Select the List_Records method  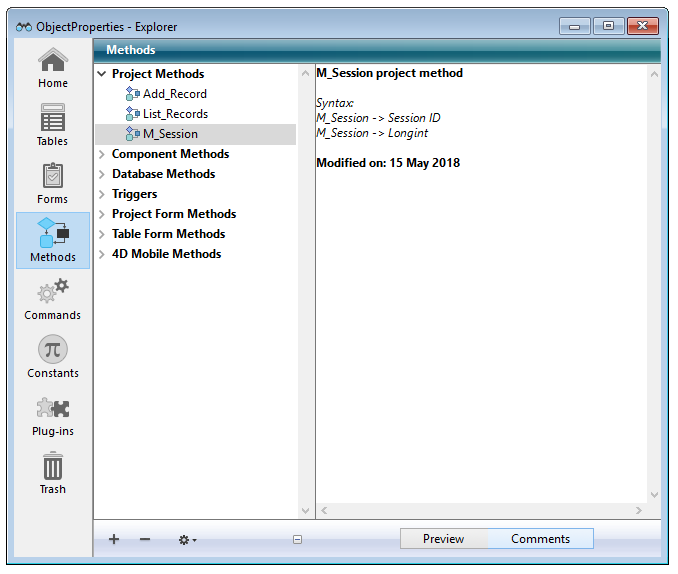176,114
